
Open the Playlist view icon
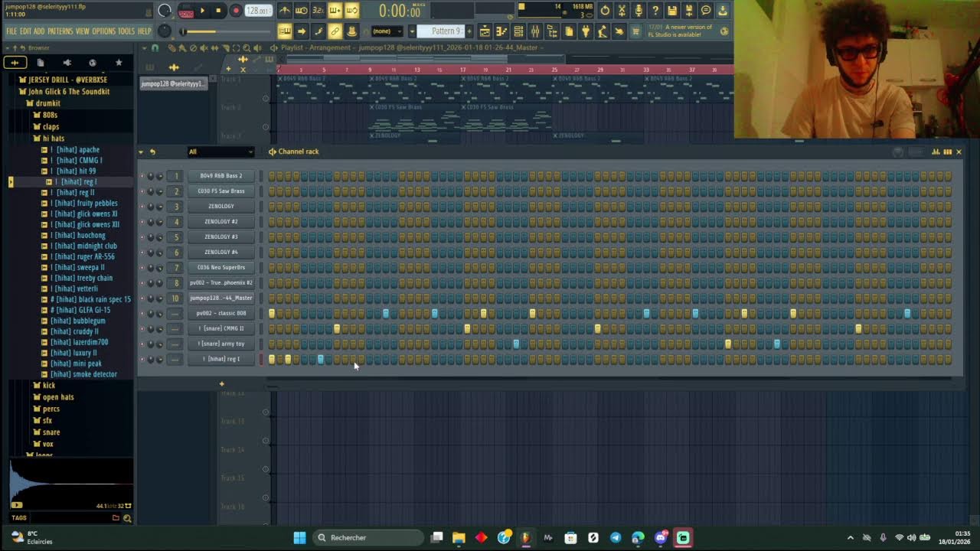click(x=485, y=31)
